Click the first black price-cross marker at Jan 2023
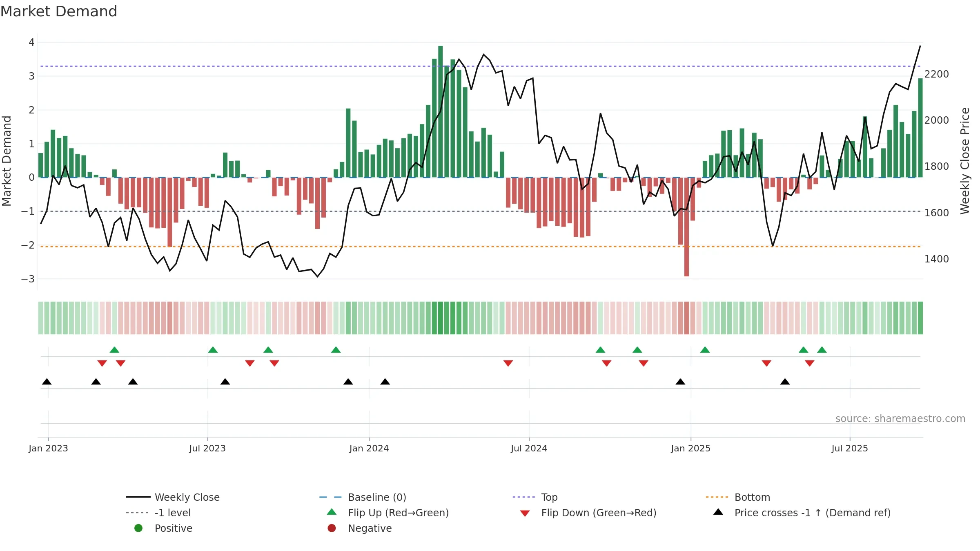The image size is (980, 551). click(47, 382)
